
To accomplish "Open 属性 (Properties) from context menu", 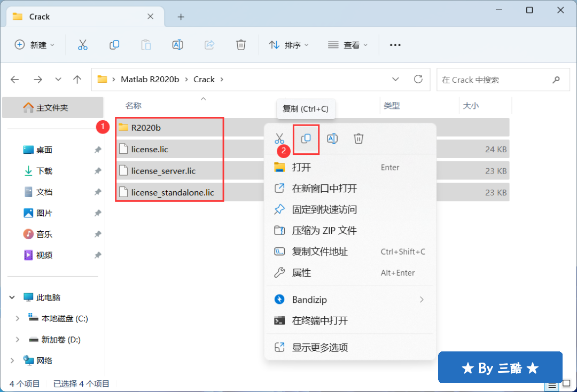I will pyautogui.click(x=350, y=273).
